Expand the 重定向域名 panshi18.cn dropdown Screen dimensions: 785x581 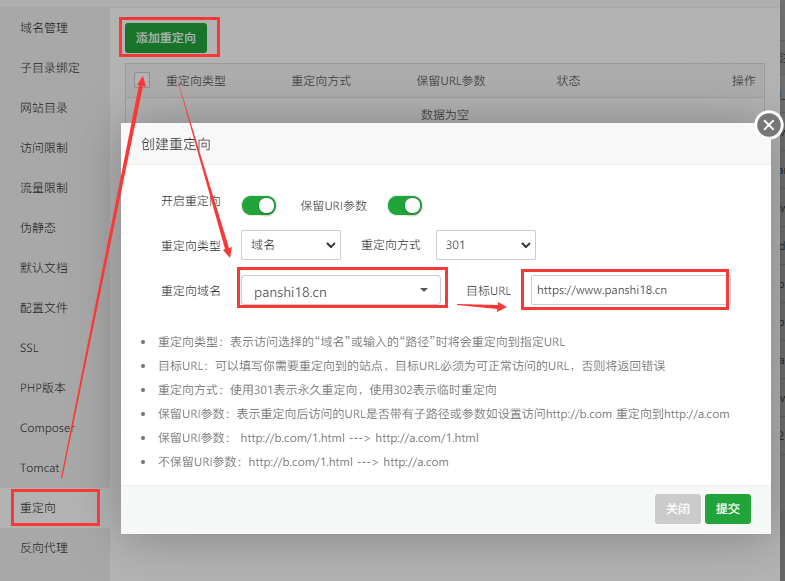pos(341,291)
